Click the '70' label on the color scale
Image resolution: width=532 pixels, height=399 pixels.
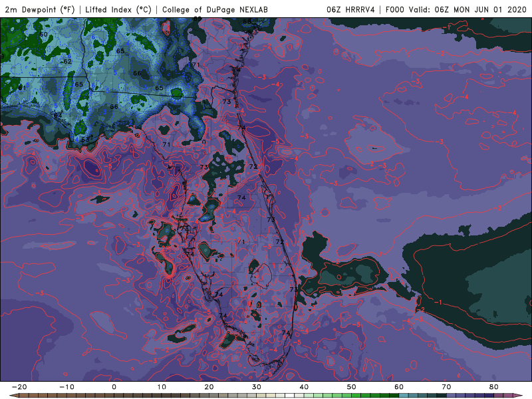[446, 387]
